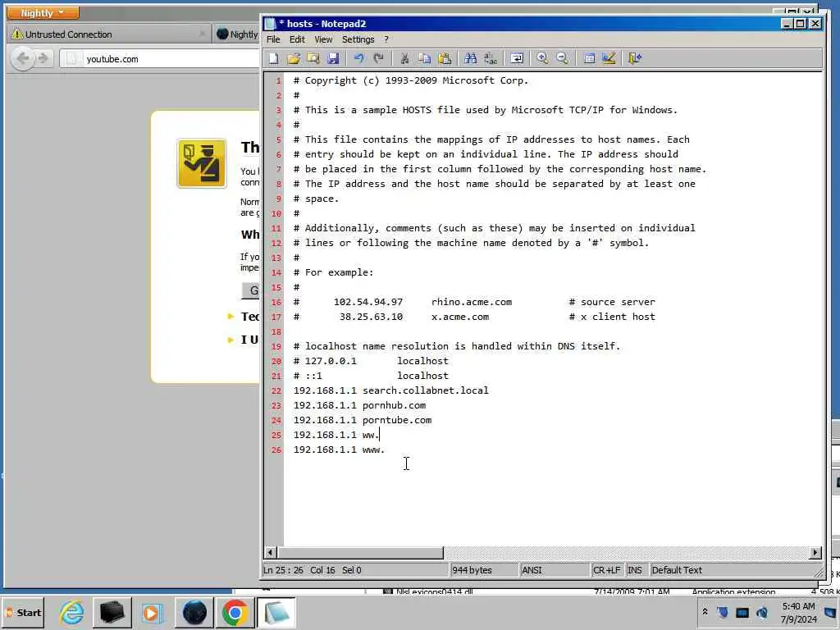Click the youtube.com address bar
Viewport: 840px width, 630px height.
(161, 59)
